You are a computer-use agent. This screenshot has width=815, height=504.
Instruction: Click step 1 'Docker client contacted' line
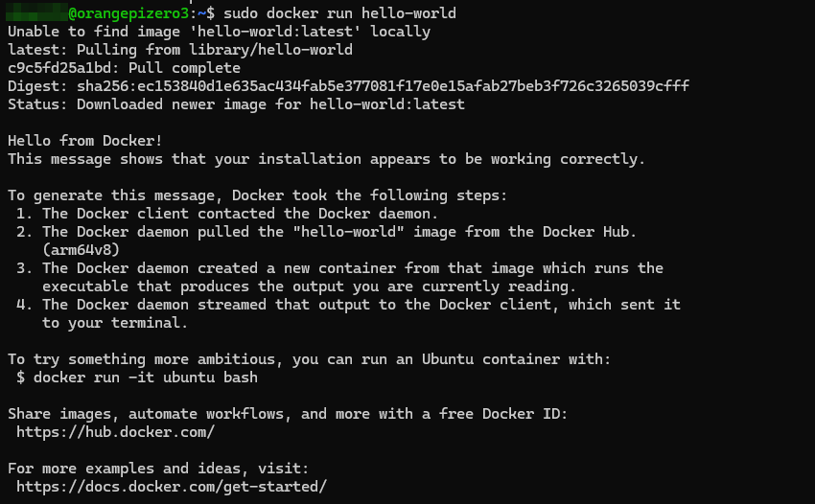click(240, 214)
